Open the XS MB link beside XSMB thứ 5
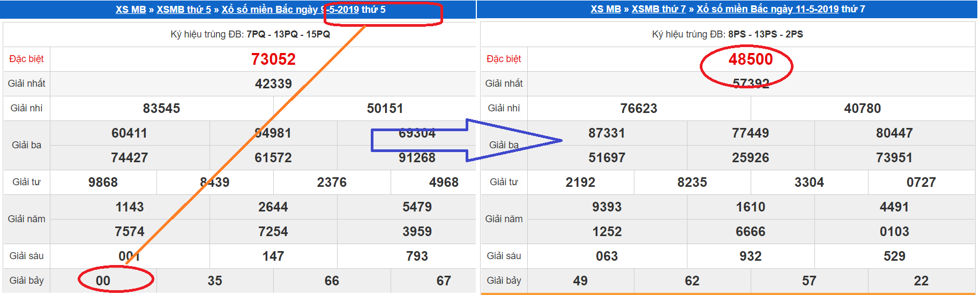The image size is (980, 295). coord(131,10)
